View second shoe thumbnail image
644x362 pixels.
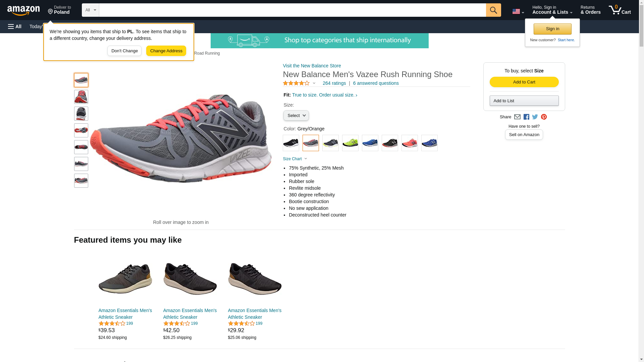click(x=81, y=97)
